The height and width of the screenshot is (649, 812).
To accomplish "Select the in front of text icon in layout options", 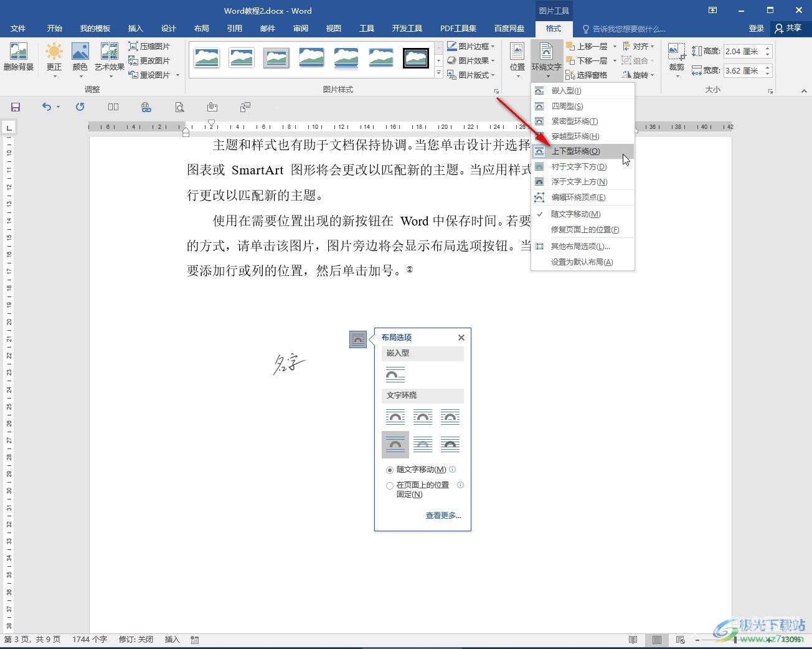I will tap(450, 444).
